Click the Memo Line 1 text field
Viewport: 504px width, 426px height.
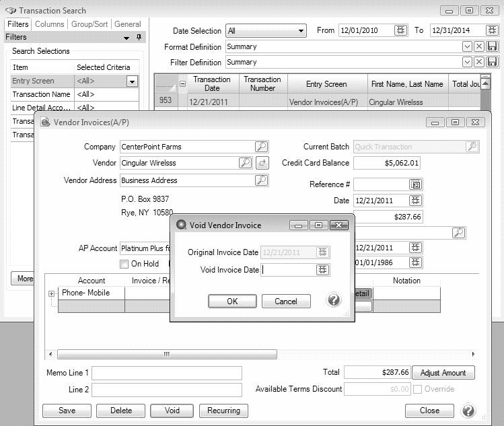[x=166, y=373]
